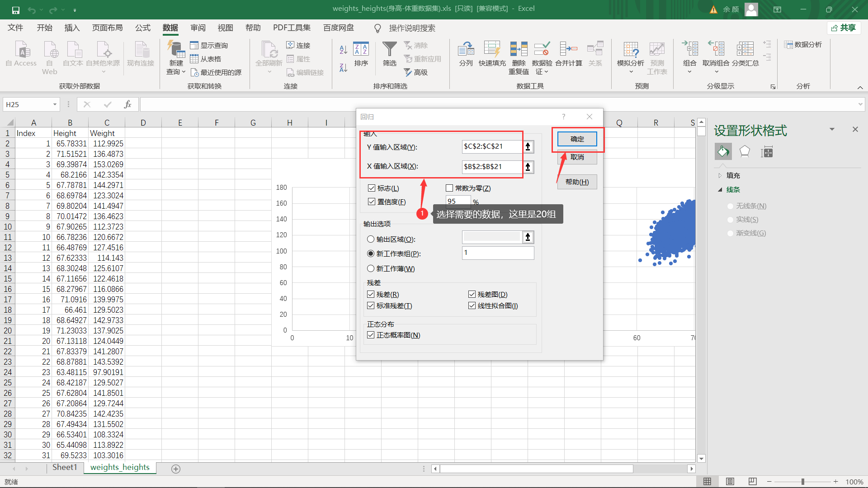Open Data Analysis (数据分析) tool
Viewport: 868px width, 488px height.
coord(803,44)
